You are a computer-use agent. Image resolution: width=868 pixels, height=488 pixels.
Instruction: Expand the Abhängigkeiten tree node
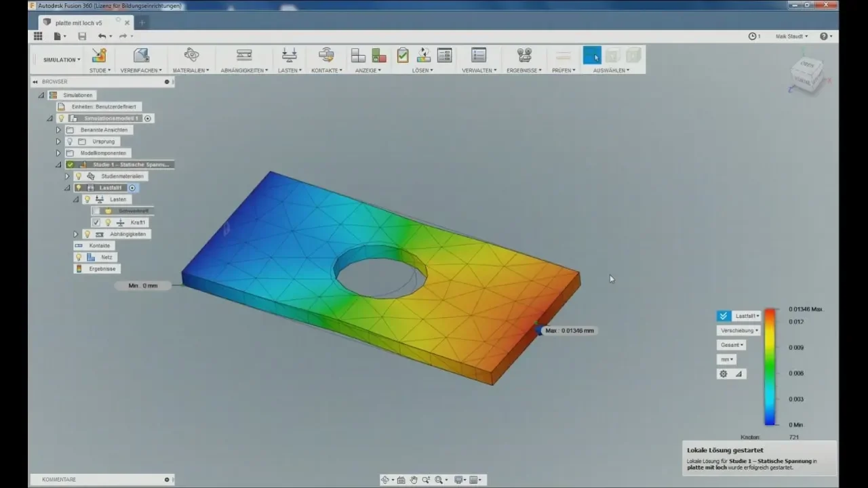coord(76,234)
